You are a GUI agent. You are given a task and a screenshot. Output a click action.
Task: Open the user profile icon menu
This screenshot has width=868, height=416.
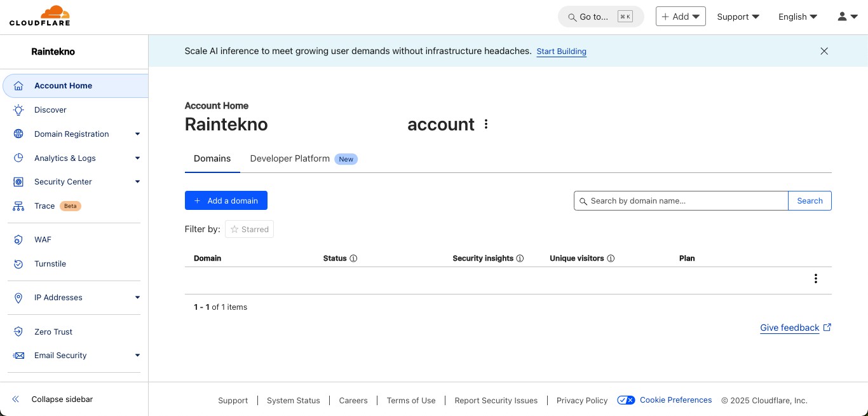tap(848, 17)
